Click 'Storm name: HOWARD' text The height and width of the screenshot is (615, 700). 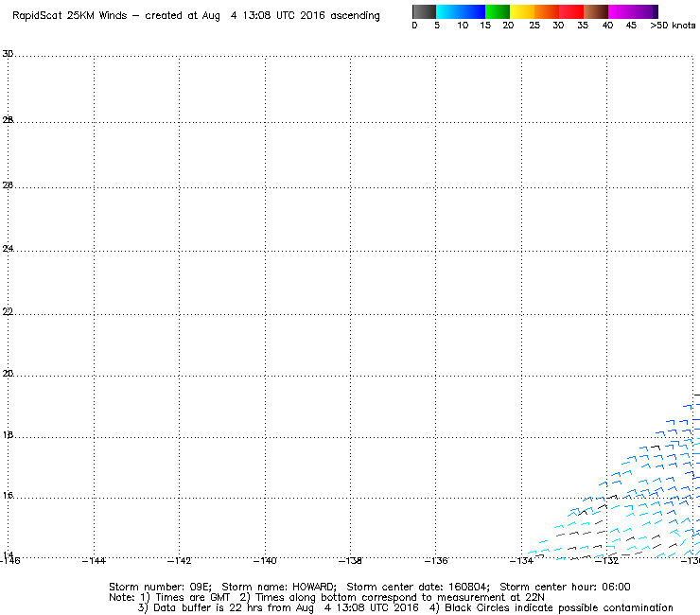pyautogui.click(x=279, y=587)
